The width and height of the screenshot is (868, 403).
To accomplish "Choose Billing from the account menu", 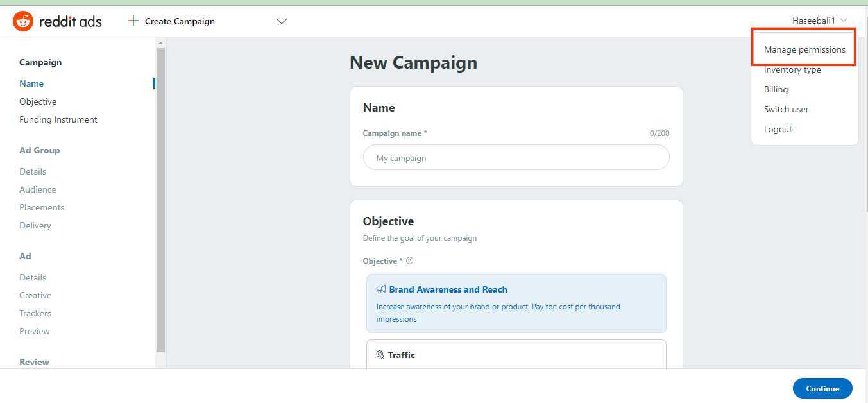I will [x=776, y=89].
